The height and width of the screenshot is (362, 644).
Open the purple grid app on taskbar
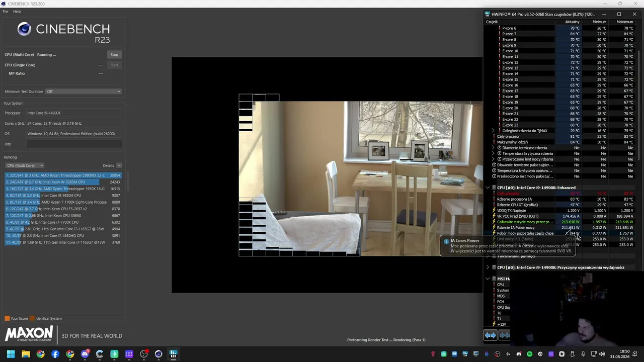(129, 354)
